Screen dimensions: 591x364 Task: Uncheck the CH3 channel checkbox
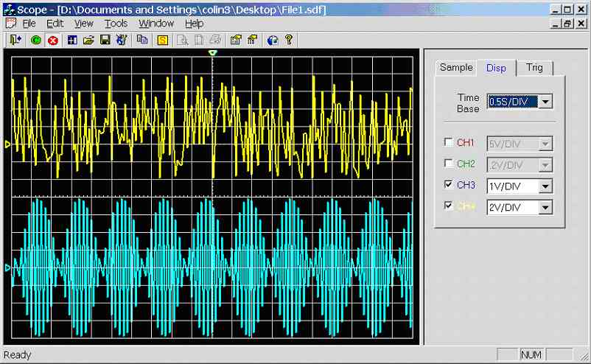449,186
